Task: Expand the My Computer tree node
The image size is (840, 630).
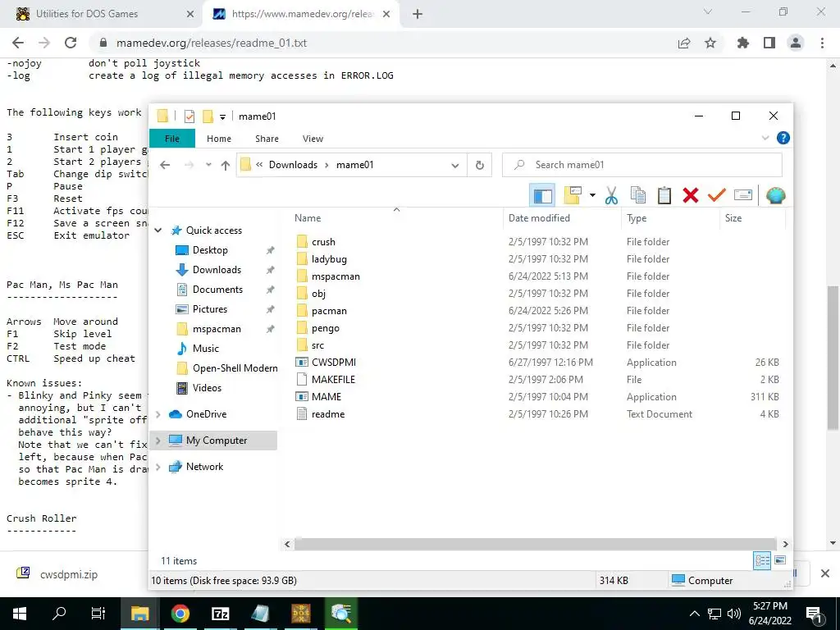Action: pyautogui.click(x=158, y=441)
